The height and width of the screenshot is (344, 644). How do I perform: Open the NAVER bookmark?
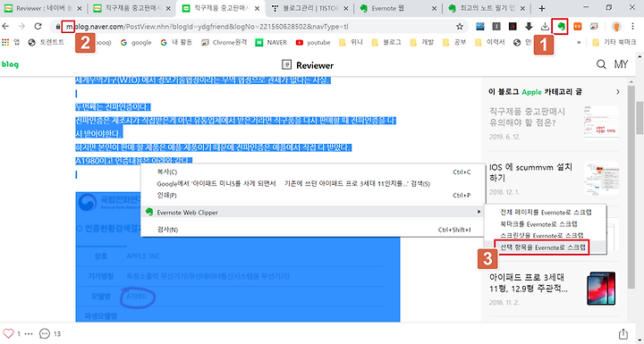click(271, 42)
